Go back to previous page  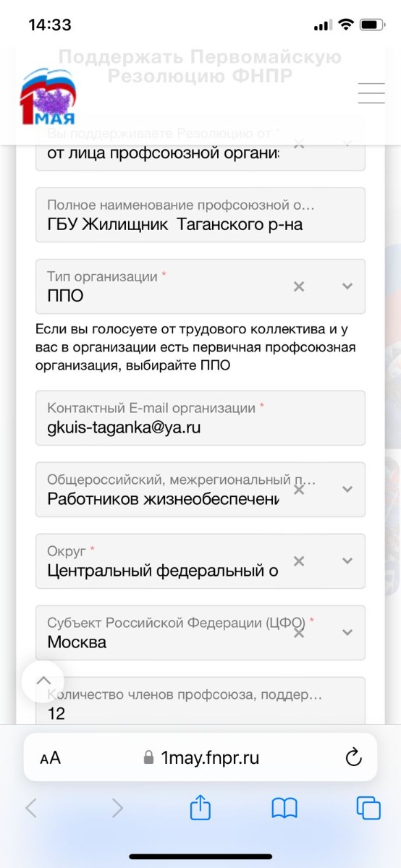pyautogui.click(x=31, y=808)
